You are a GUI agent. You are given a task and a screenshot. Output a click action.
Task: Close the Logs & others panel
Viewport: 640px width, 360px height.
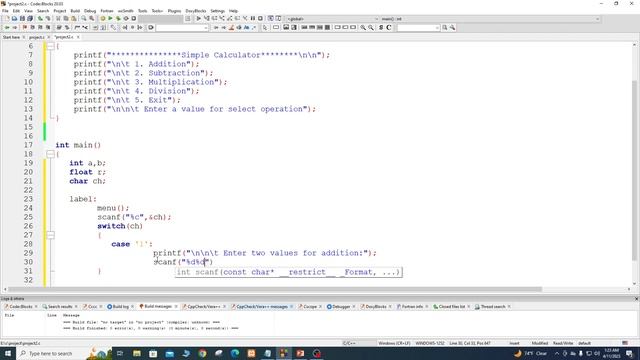[636, 299]
